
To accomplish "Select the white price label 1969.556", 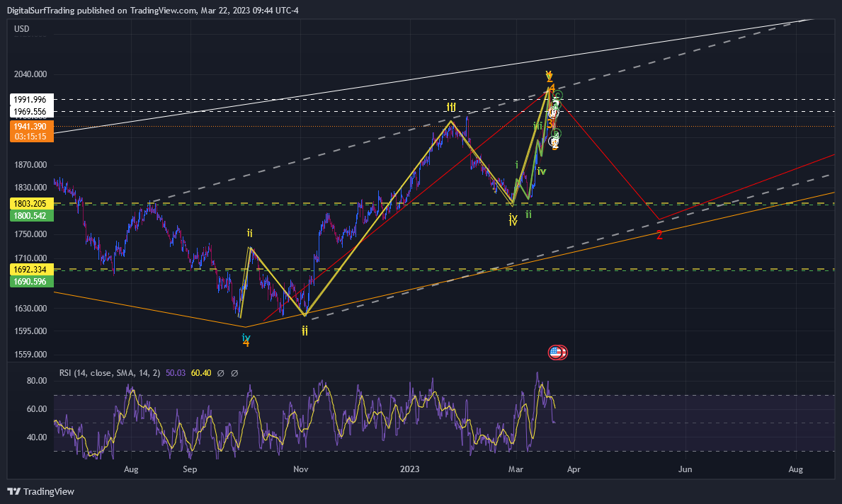I will (31, 112).
